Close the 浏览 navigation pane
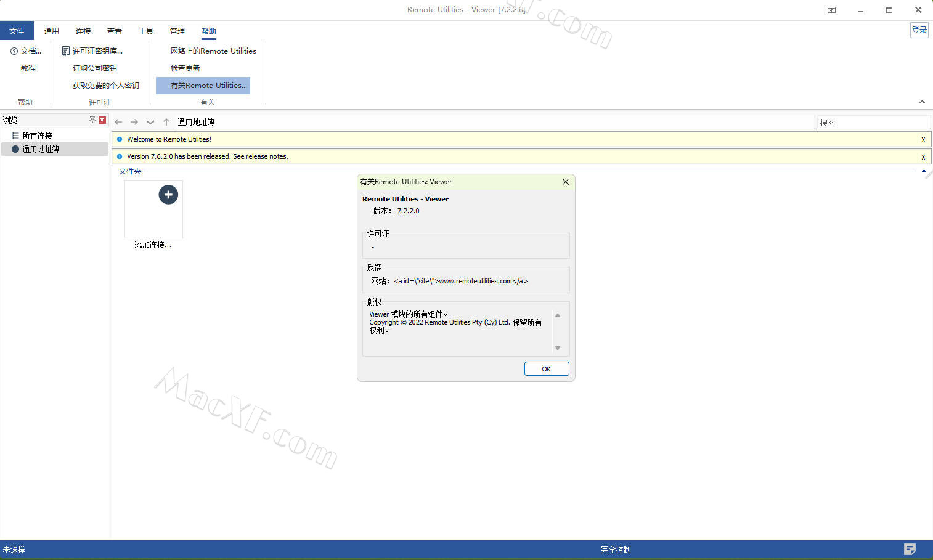Image resolution: width=933 pixels, height=560 pixels. (x=102, y=120)
